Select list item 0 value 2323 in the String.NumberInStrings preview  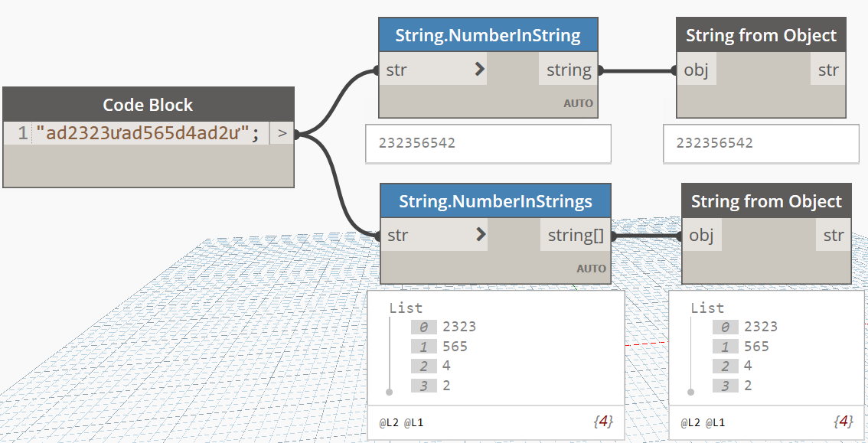click(458, 327)
